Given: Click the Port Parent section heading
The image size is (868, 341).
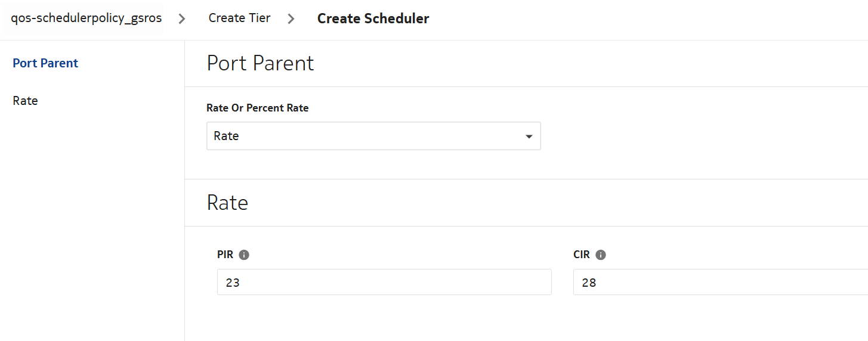Looking at the screenshot, I should 260,63.
